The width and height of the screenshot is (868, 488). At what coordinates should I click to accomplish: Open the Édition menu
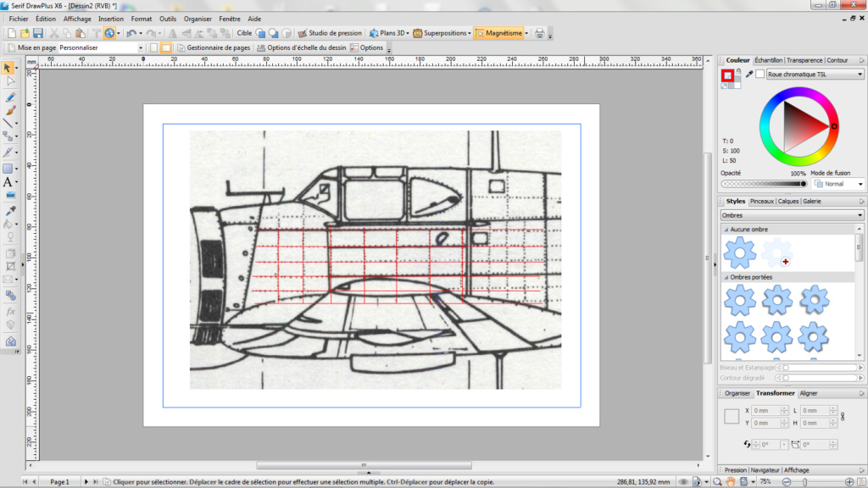[x=46, y=19]
